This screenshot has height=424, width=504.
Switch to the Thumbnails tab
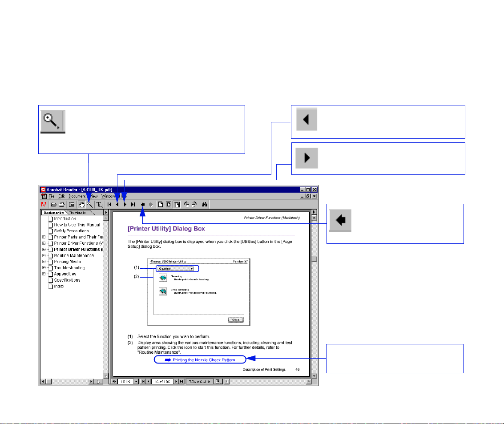[77, 213]
